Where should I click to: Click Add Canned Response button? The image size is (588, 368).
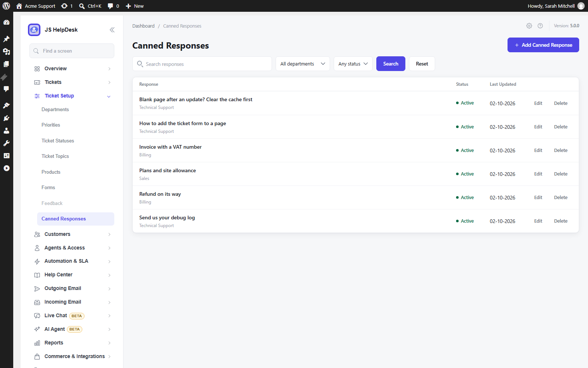pyautogui.click(x=543, y=45)
